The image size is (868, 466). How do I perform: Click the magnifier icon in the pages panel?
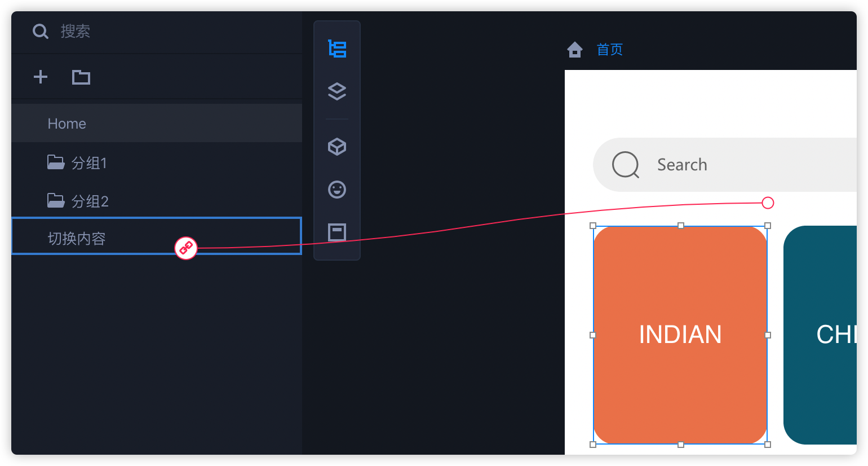[41, 32]
